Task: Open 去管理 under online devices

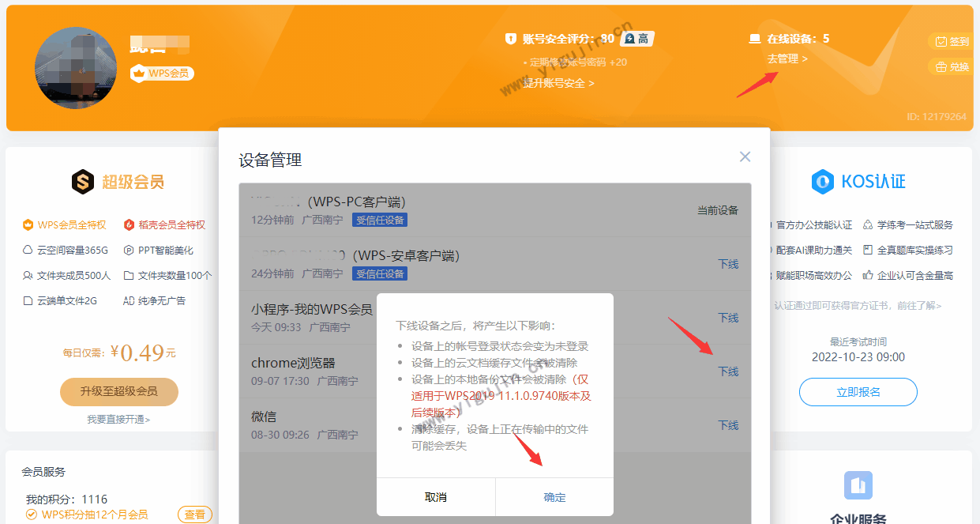Action: tap(787, 58)
